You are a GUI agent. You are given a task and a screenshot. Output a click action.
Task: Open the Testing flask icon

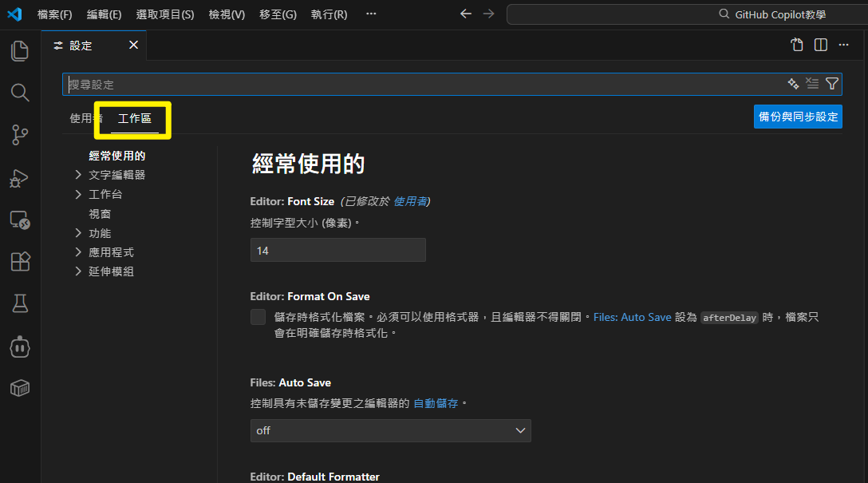[20, 303]
